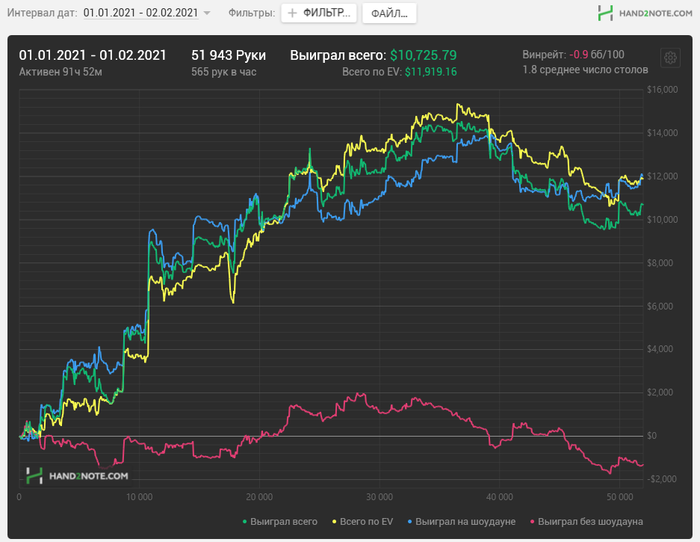Click the yellow legend dot for Всего по EV
The width and height of the screenshot is (700, 542).
[334, 521]
